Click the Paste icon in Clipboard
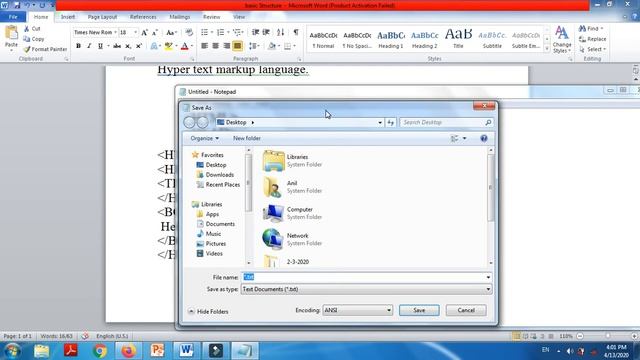This screenshot has height=360, width=640. point(11,33)
